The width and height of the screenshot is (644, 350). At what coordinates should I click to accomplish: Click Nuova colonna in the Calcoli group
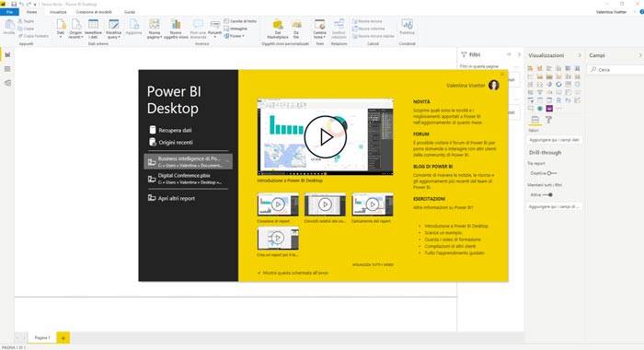click(x=369, y=29)
